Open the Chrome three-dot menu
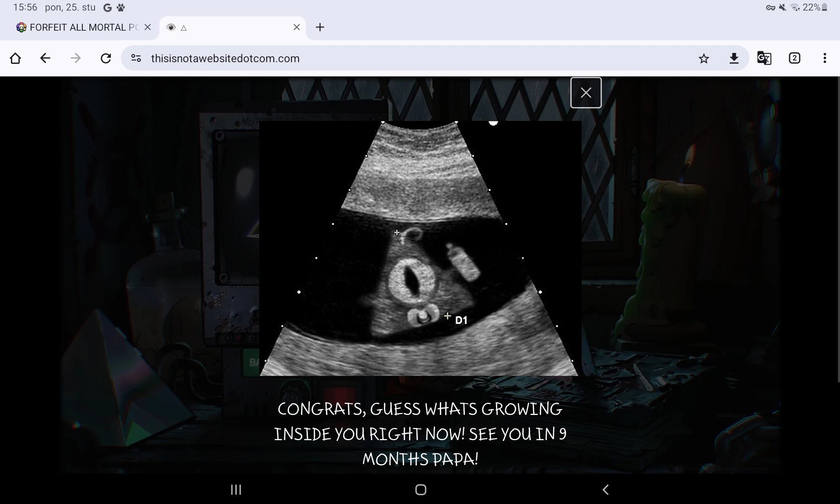 click(x=824, y=58)
